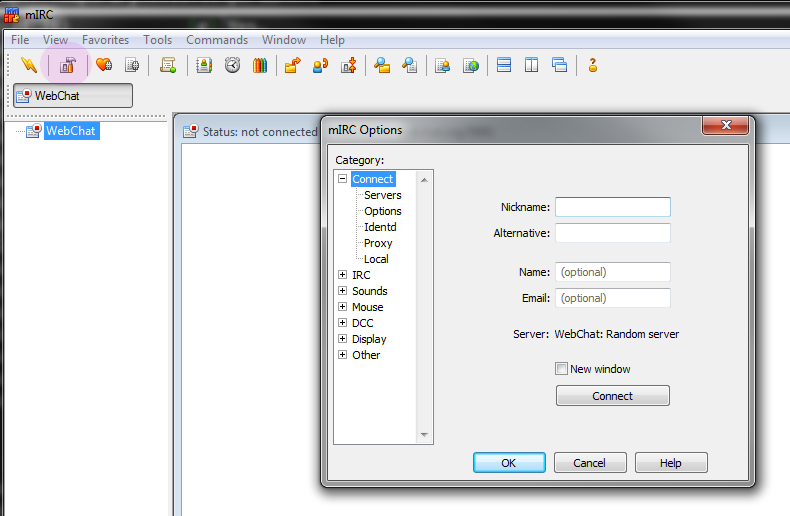Expand the Other category
Image resolution: width=790 pixels, height=516 pixels.
(343, 355)
